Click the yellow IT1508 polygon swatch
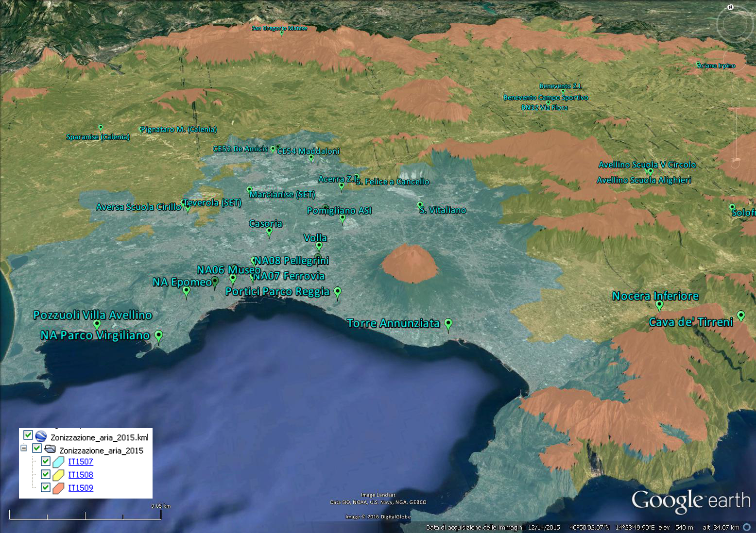756x533 pixels. tap(59, 475)
